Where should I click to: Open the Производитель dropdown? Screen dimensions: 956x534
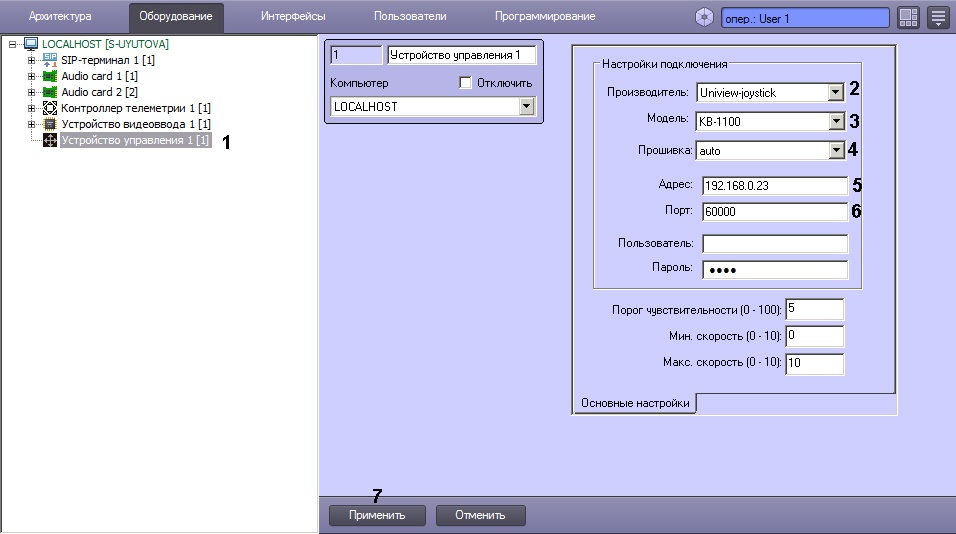[836, 93]
